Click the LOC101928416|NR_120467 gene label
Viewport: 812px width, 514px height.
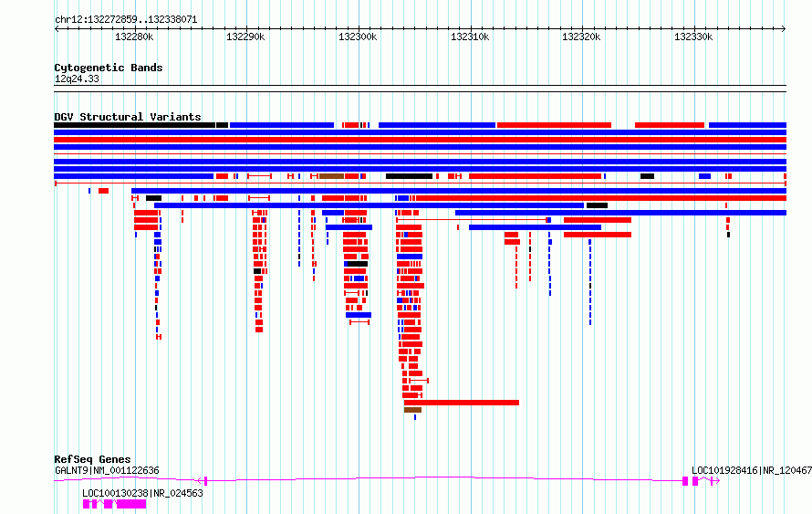click(x=752, y=470)
